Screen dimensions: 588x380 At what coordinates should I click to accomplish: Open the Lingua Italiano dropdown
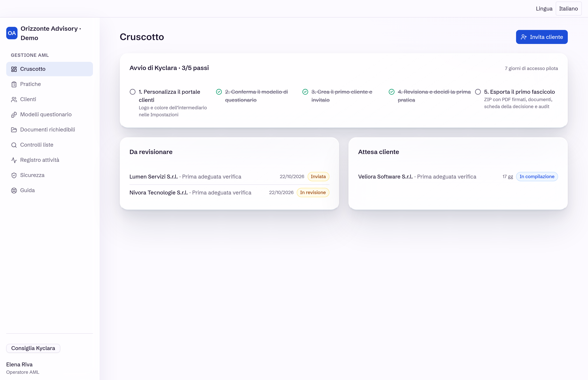pyautogui.click(x=569, y=9)
